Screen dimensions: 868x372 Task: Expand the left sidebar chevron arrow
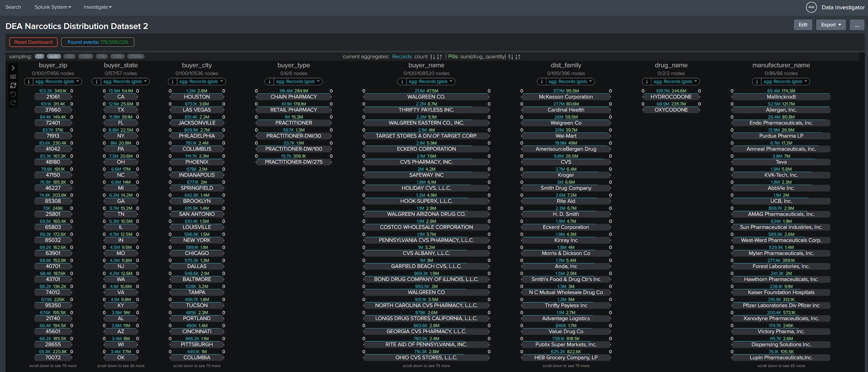[13, 68]
